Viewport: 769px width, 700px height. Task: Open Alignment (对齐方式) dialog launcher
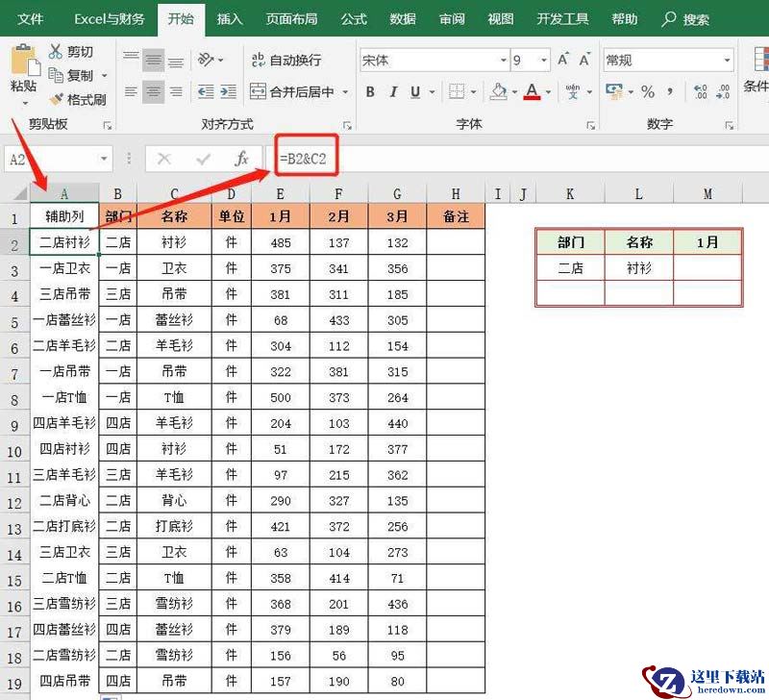coord(347,126)
